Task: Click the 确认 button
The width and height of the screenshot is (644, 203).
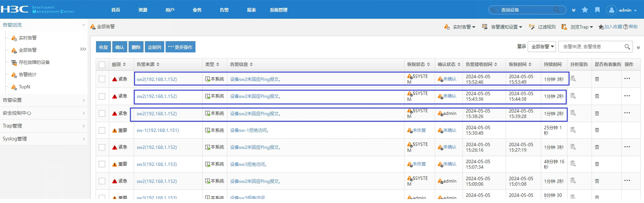Action: coord(120,47)
